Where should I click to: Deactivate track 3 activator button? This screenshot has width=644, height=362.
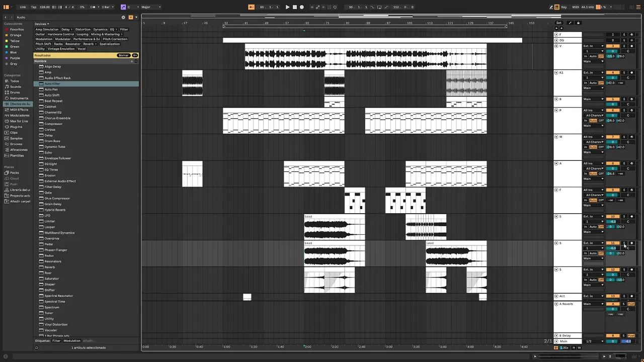point(613,46)
